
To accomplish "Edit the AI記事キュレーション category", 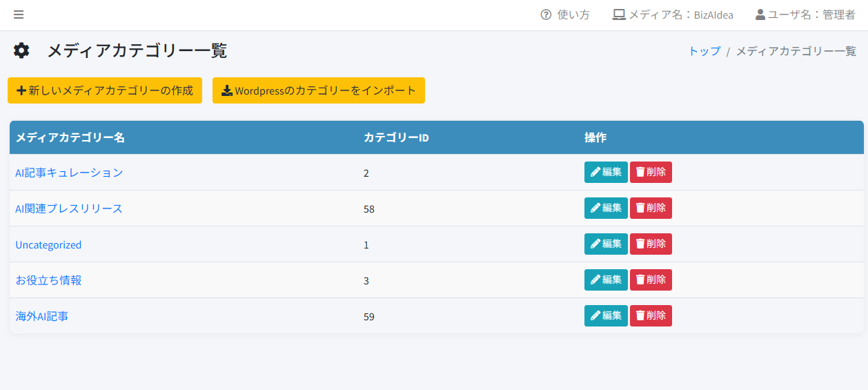I will tap(605, 172).
